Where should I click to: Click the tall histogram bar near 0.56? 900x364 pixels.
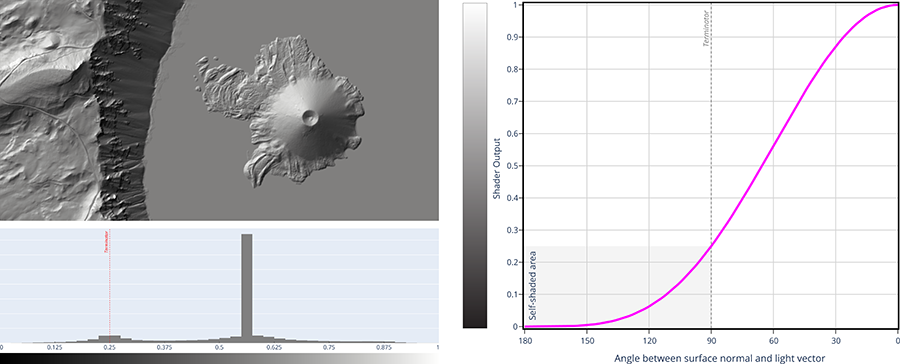pos(246,288)
